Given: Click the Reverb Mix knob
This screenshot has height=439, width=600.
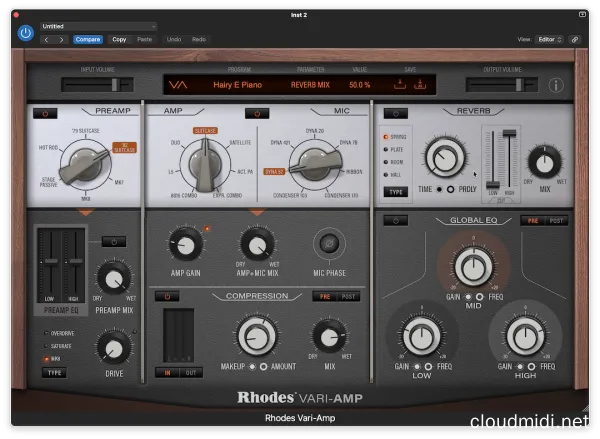Looking at the screenshot, I should pos(545,163).
